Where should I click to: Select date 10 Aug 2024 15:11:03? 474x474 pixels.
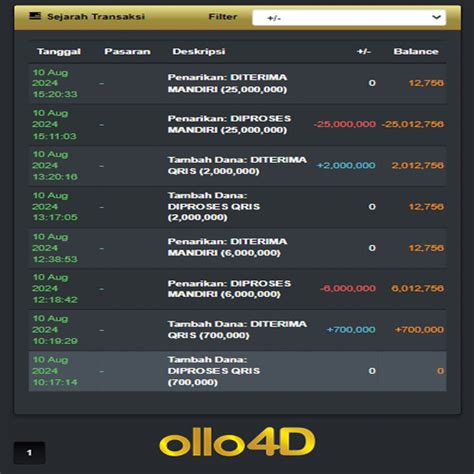[x=55, y=125]
